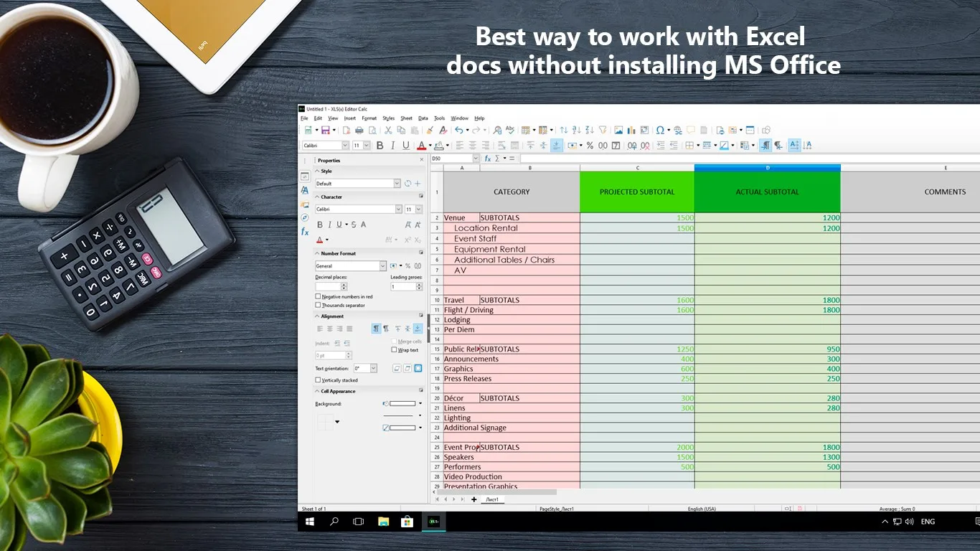The width and height of the screenshot is (980, 551).
Task: Enable Thousands separator checkbox
Action: pos(318,305)
